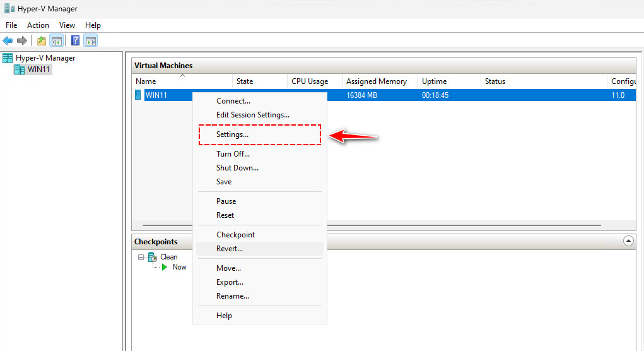Viewport: 644px width, 351px height.
Task: Click the Hyper-V Manager title bar icon
Action: (9, 8)
